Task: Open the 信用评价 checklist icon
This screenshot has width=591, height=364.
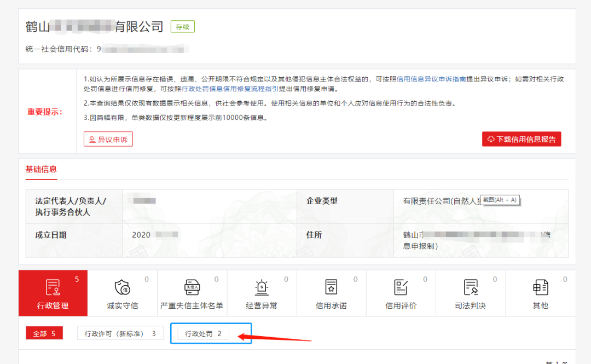Action: (401, 287)
